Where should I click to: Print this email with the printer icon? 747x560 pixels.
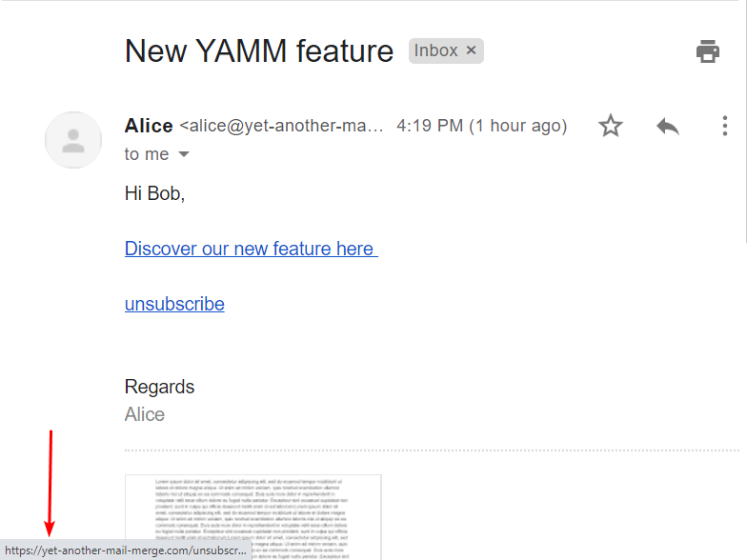707,51
